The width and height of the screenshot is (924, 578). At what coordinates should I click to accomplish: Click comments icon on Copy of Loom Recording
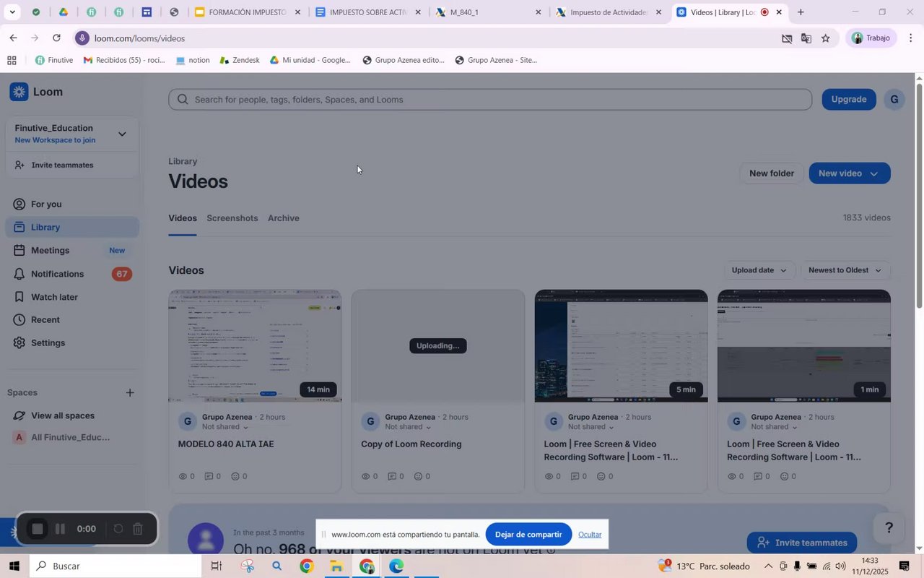[x=392, y=476]
